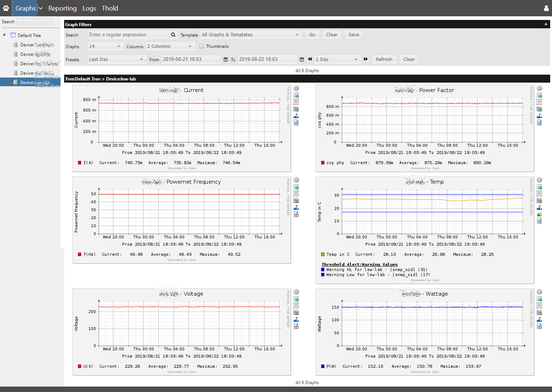The width and height of the screenshot is (552, 392).
Task: Open Kill Spikes tool for Wattage graph
Action: point(539,320)
